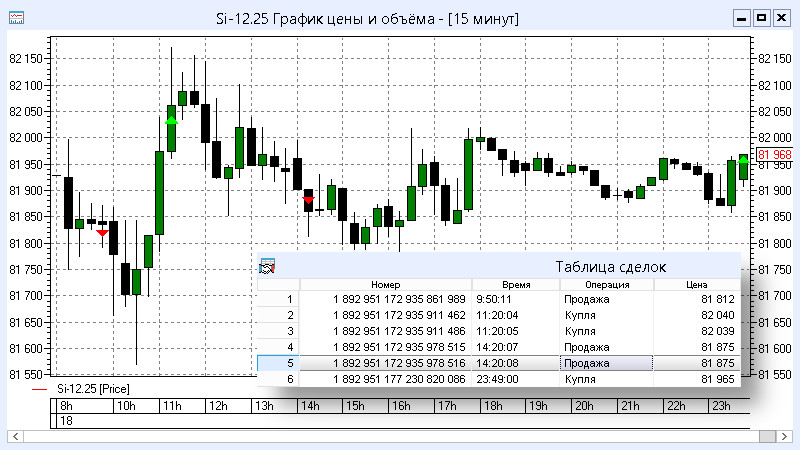Click the 81 968 current price label
Screen dimensions: 800x450
point(774,155)
